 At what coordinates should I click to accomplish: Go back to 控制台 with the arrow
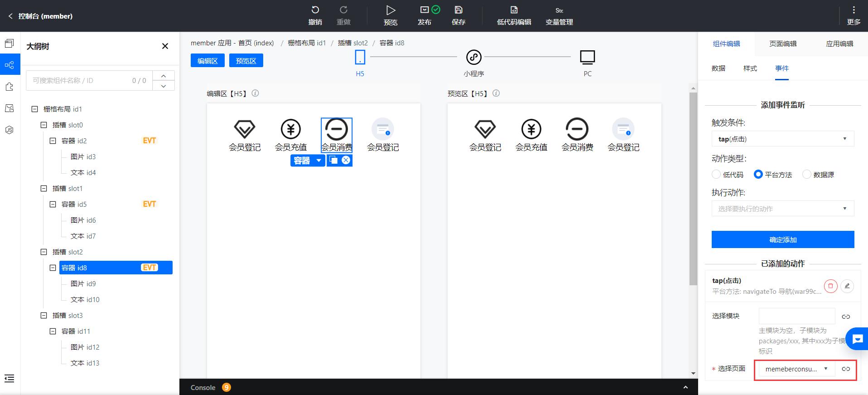pos(10,16)
